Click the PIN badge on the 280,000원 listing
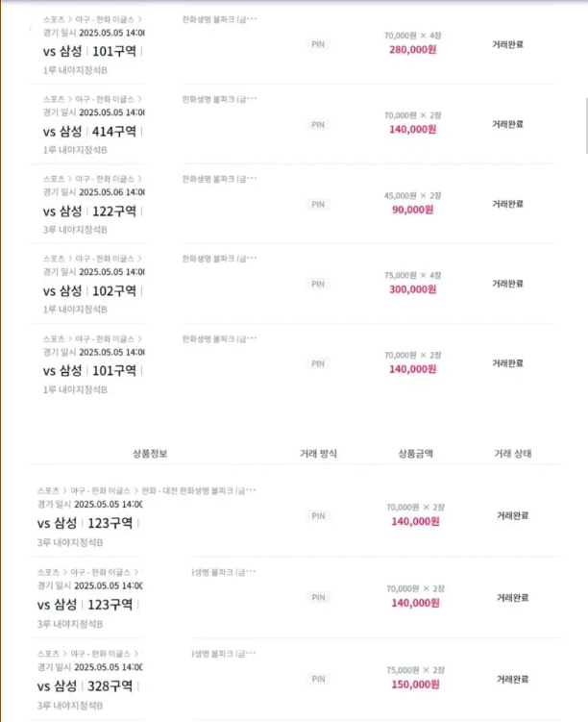Image resolution: width=588 pixels, height=722 pixels. pyautogui.click(x=318, y=44)
